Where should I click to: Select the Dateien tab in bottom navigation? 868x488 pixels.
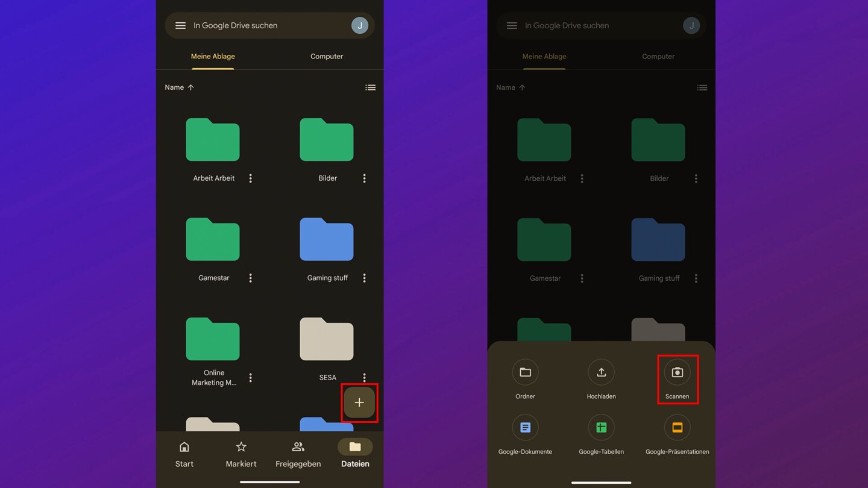click(x=355, y=454)
